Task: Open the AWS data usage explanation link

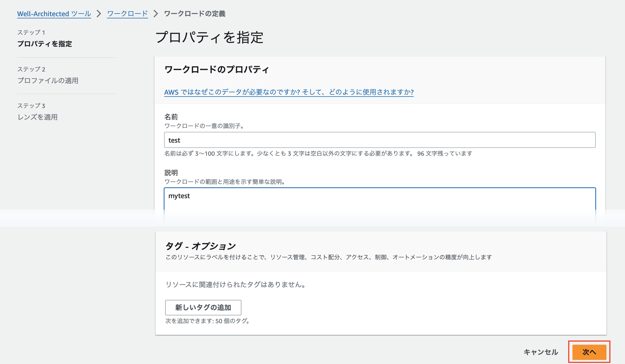Action: coord(289,92)
